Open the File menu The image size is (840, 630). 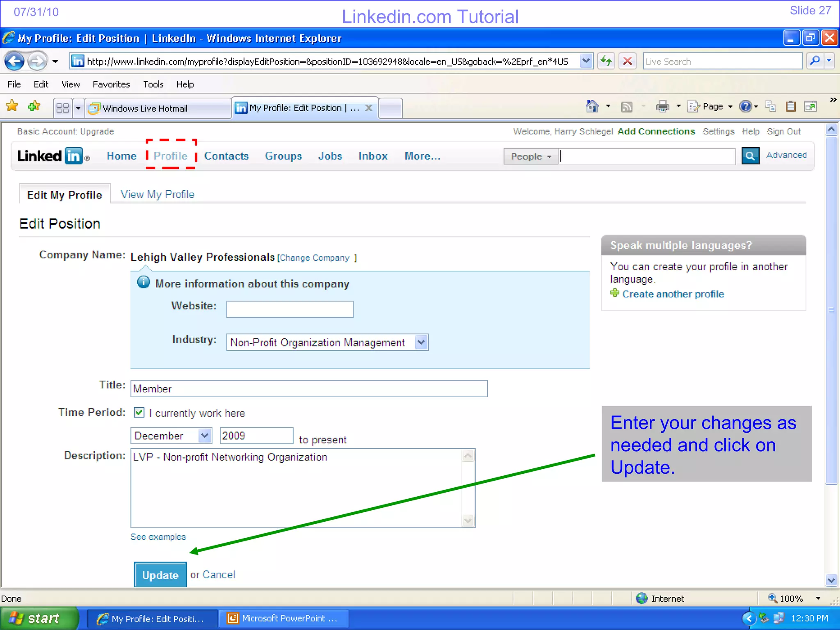tap(14, 84)
